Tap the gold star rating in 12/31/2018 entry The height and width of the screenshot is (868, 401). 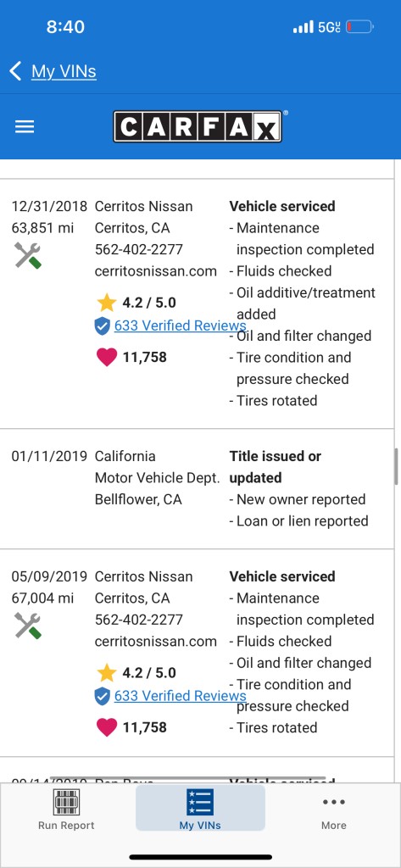click(x=106, y=303)
